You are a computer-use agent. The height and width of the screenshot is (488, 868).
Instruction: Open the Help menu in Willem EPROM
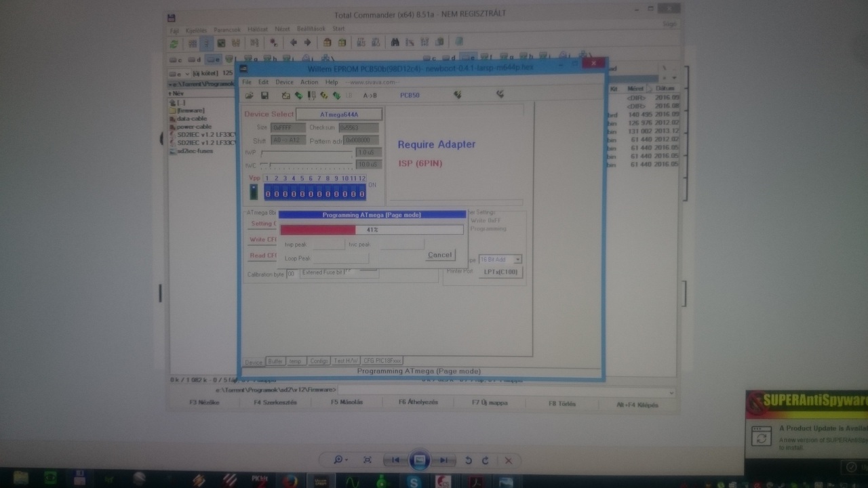pos(332,82)
